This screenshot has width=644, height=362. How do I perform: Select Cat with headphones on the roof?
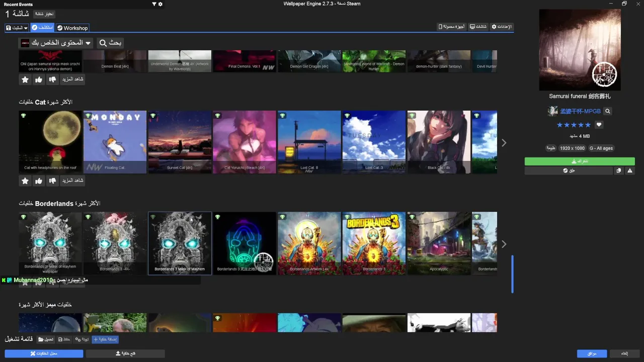[x=50, y=142]
